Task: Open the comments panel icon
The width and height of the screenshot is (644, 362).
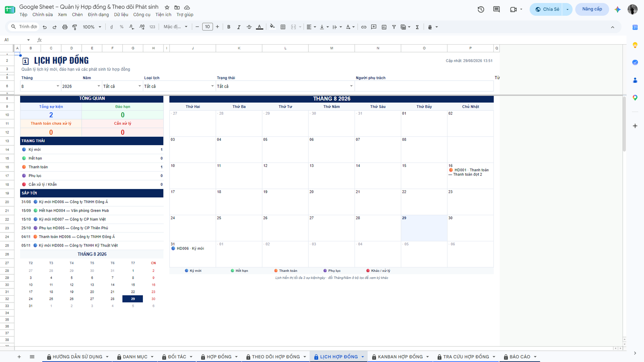Action: (x=496, y=9)
